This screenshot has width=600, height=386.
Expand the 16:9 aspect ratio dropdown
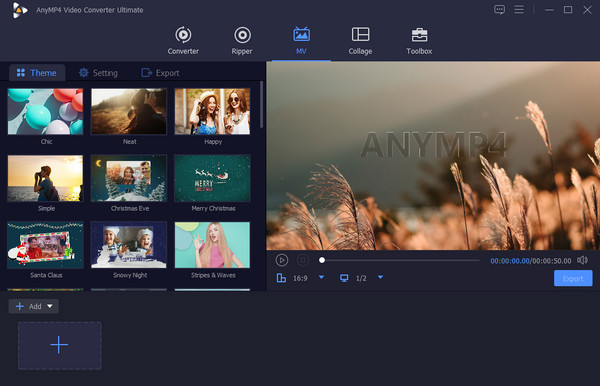point(321,277)
